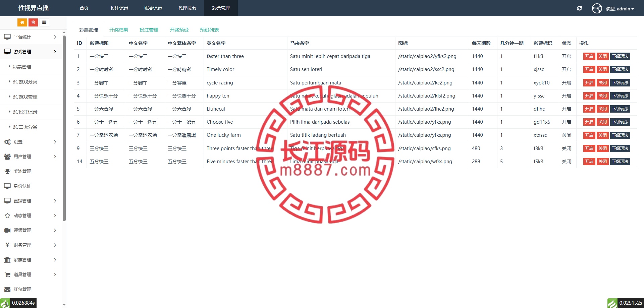The height and width of the screenshot is (308, 644).
Task: Expand the 动态管理 menu chevron
Action: pos(55,215)
